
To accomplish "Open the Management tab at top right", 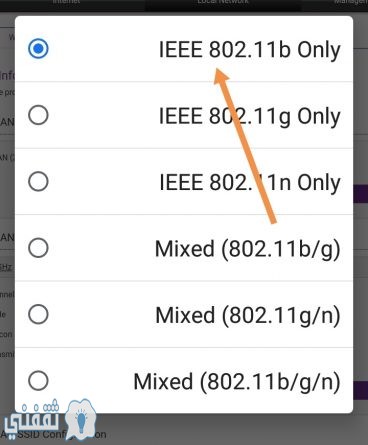I will click(352, 2).
